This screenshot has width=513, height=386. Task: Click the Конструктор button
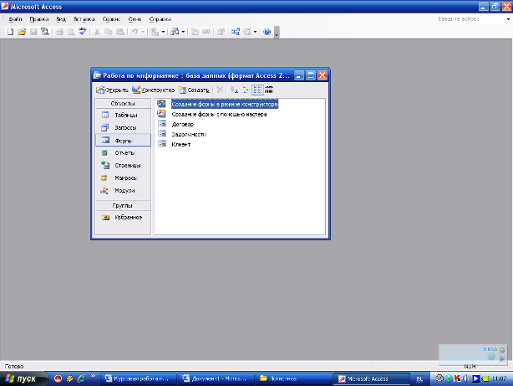(153, 90)
